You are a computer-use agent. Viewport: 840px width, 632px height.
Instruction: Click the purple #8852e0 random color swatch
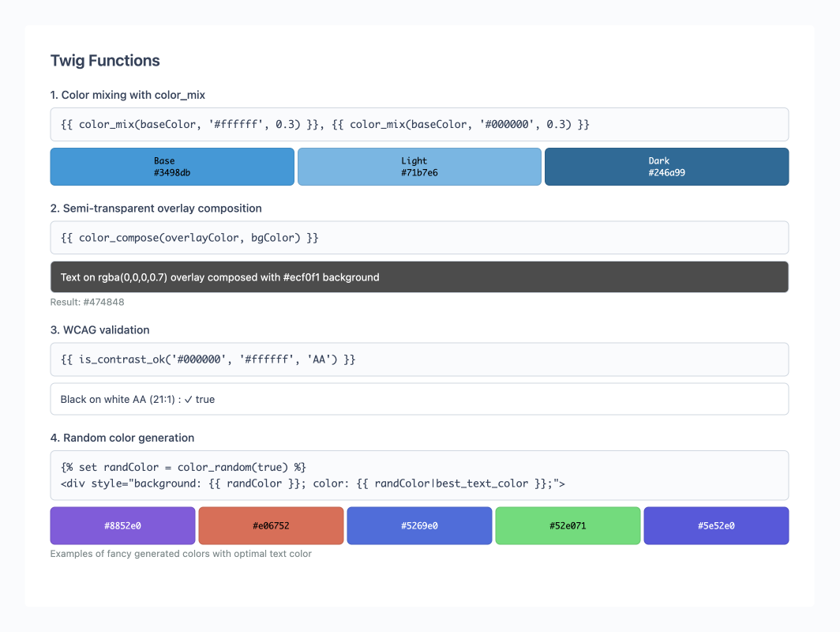[122, 525]
